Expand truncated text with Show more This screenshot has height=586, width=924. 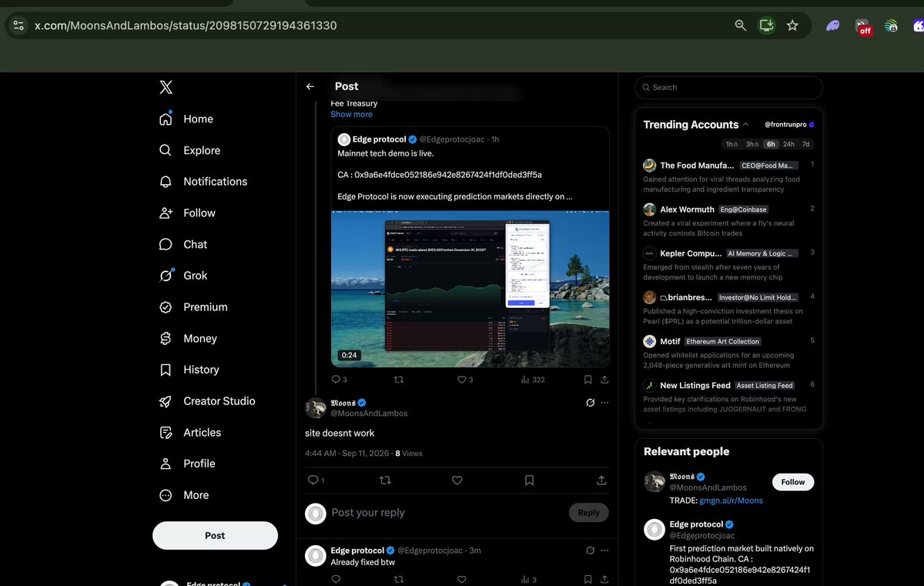(x=352, y=114)
